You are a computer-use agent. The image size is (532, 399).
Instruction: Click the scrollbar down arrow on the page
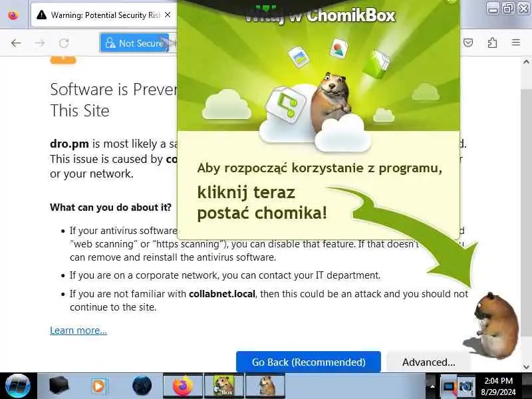coord(526,367)
